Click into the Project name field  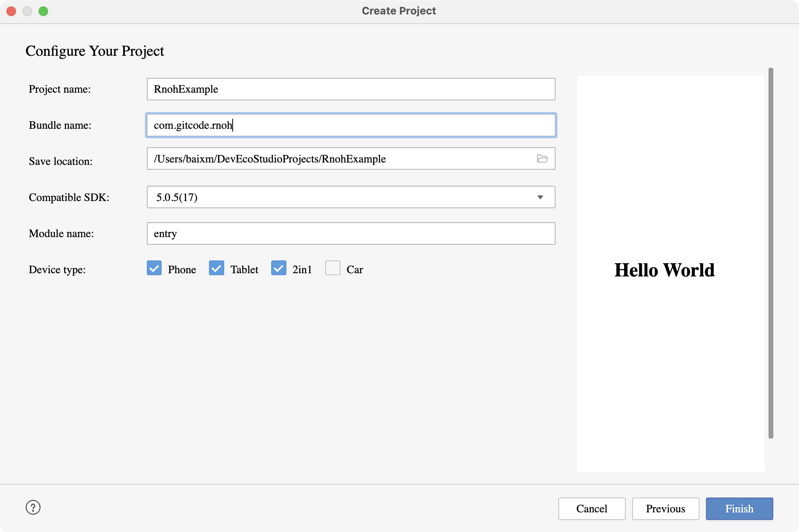tap(351, 89)
